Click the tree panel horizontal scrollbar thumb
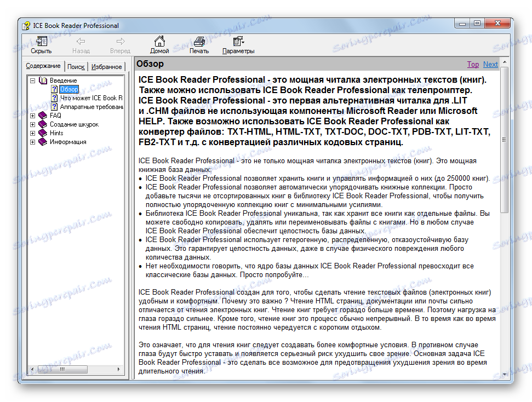 click(62, 369)
